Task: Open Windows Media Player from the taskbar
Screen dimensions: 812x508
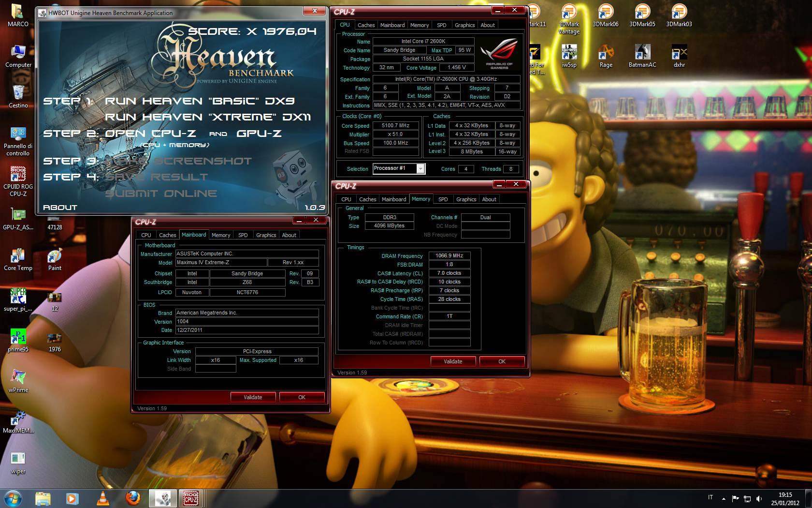Action: tap(72, 498)
